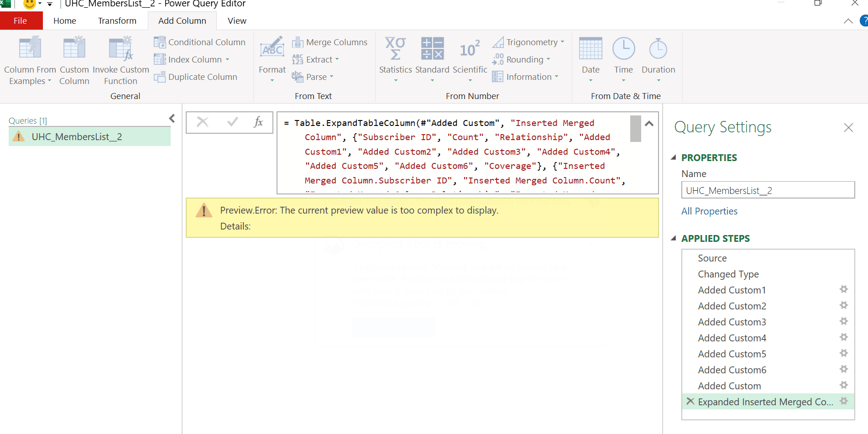Screen dimensions: 868x434
Task: Open settings gear for Added Custom4
Action: point(844,337)
